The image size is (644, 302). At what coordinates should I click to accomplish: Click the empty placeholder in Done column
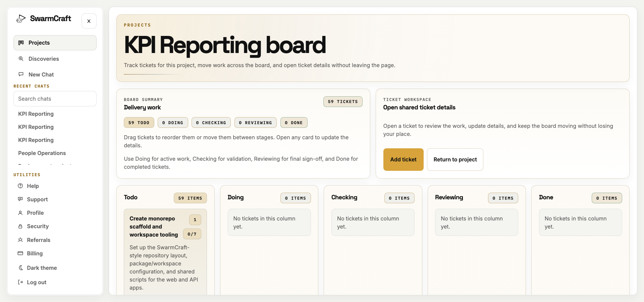580,222
